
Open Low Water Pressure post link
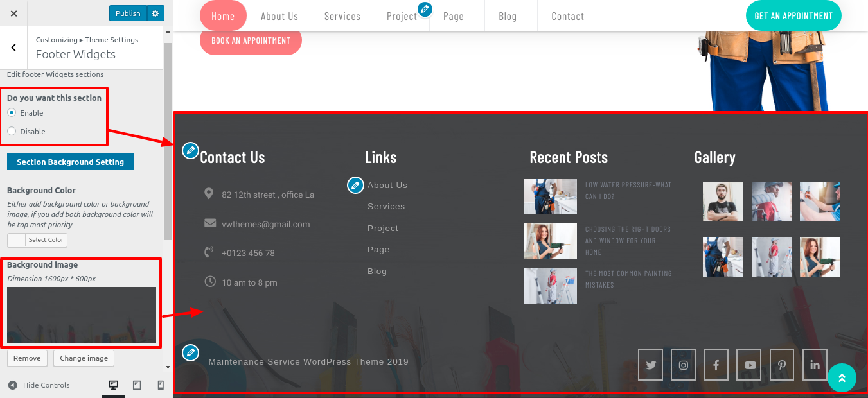pyautogui.click(x=628, y=191)
